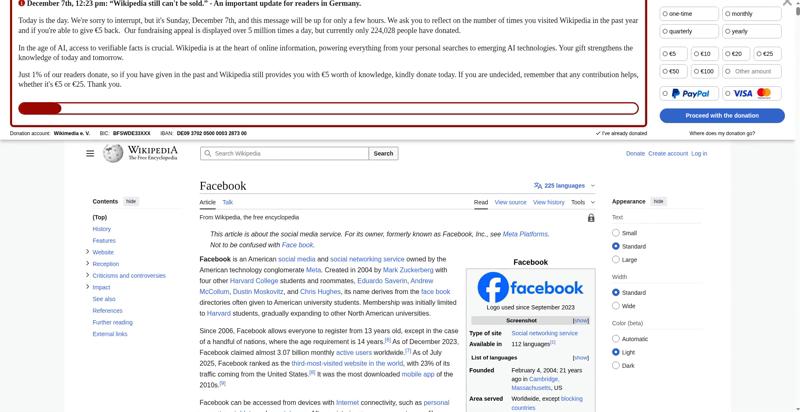Click the red donation progress bar

(x=328, y=108)
